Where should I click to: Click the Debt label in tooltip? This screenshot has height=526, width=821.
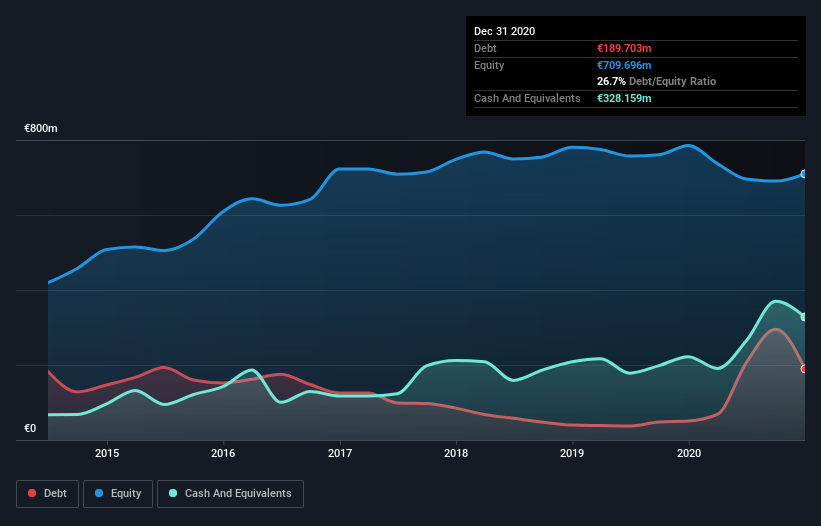[485, 48]
